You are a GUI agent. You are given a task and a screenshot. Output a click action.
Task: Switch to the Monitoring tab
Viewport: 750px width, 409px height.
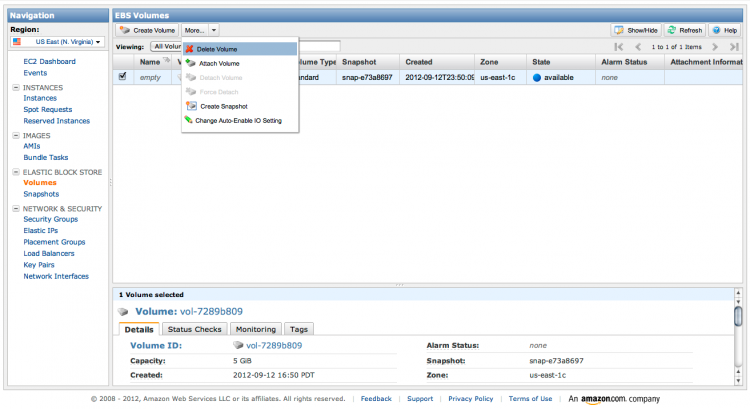coord(255,329)
